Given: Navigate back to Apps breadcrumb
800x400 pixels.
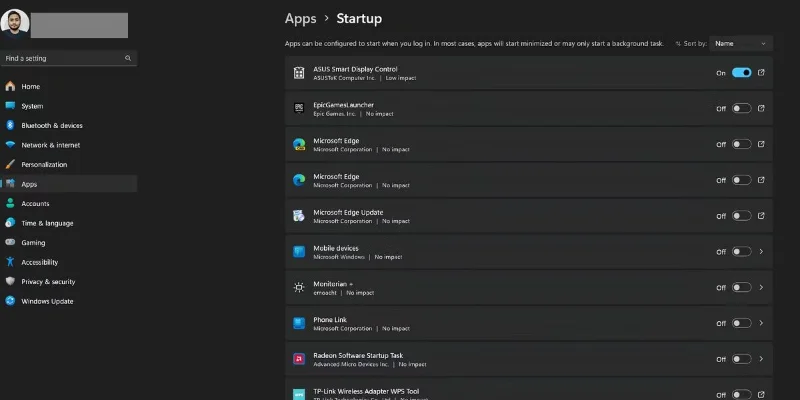Looking at the screenshot, I should tap(300, 18).
